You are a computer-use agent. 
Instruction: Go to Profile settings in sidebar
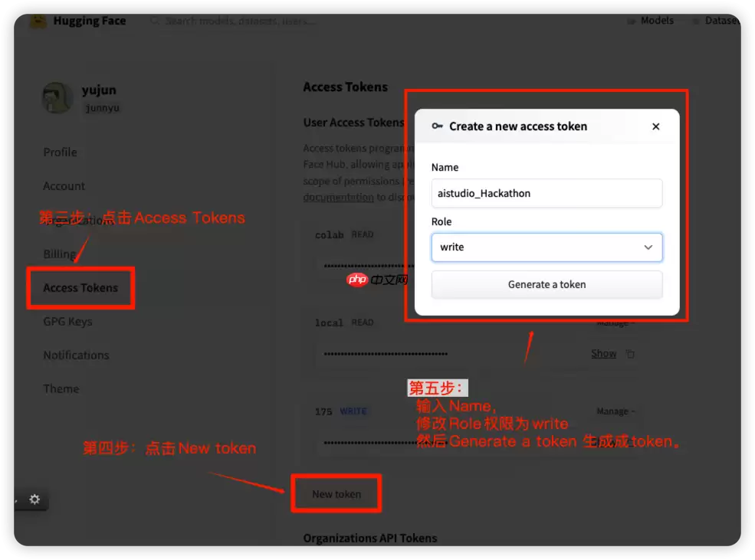point(60,152)
